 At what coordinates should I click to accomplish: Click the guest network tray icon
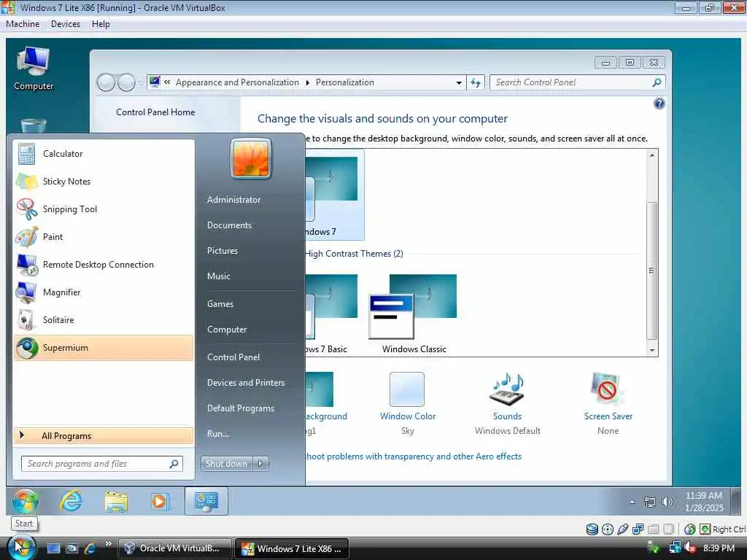(649, 502)
